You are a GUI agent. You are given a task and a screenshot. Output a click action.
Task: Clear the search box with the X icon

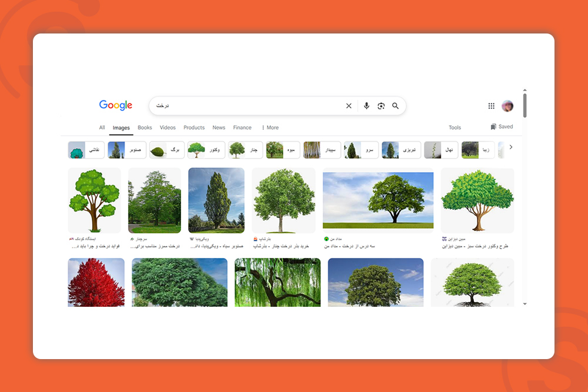[x=349, y=106]
